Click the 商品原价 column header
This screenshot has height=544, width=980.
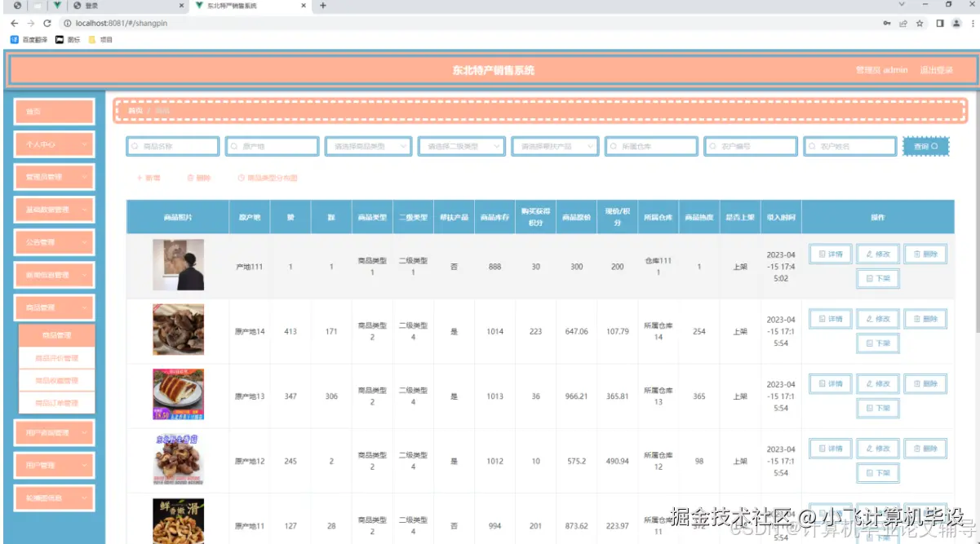(577, 218)
